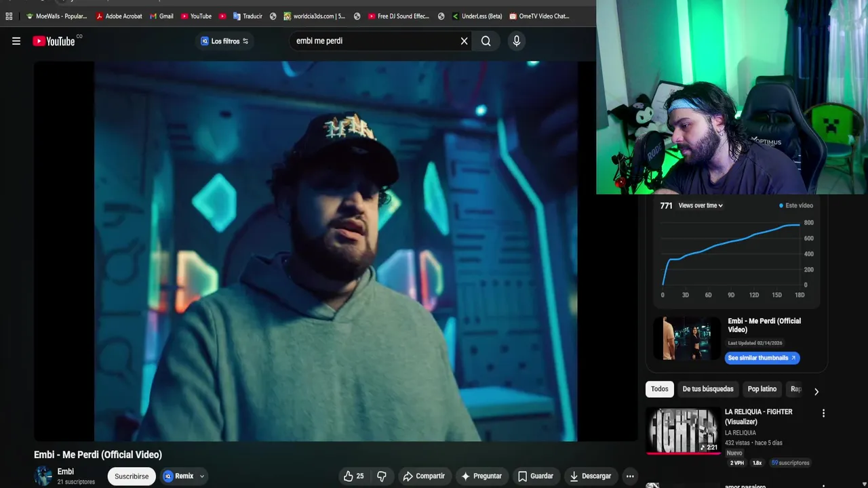The height and width of the screenshot is (488, 868).
Task: Open the Chrome apps grid in bookmarks bar
Action: click(x=9, y=16)
